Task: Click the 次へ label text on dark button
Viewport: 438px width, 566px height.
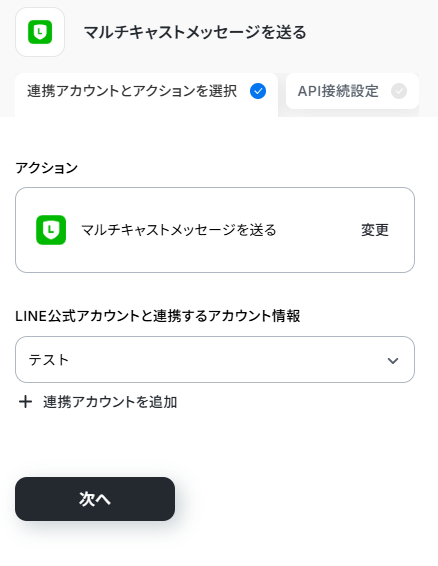Action: [95, 499]
